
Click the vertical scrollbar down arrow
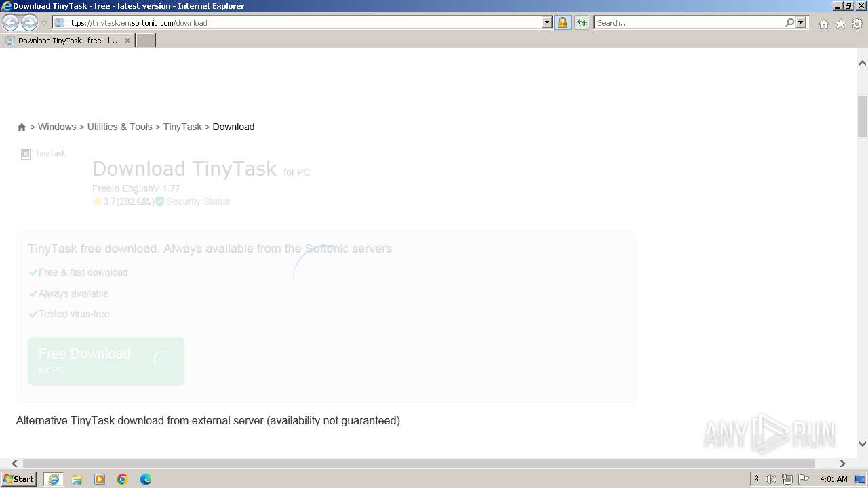(x=863, y=444)
